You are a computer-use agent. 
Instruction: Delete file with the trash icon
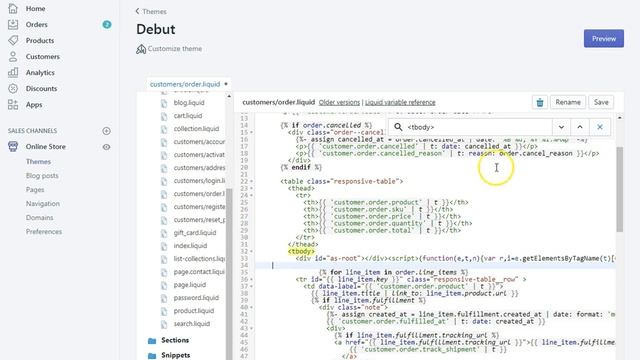point(540,102)
